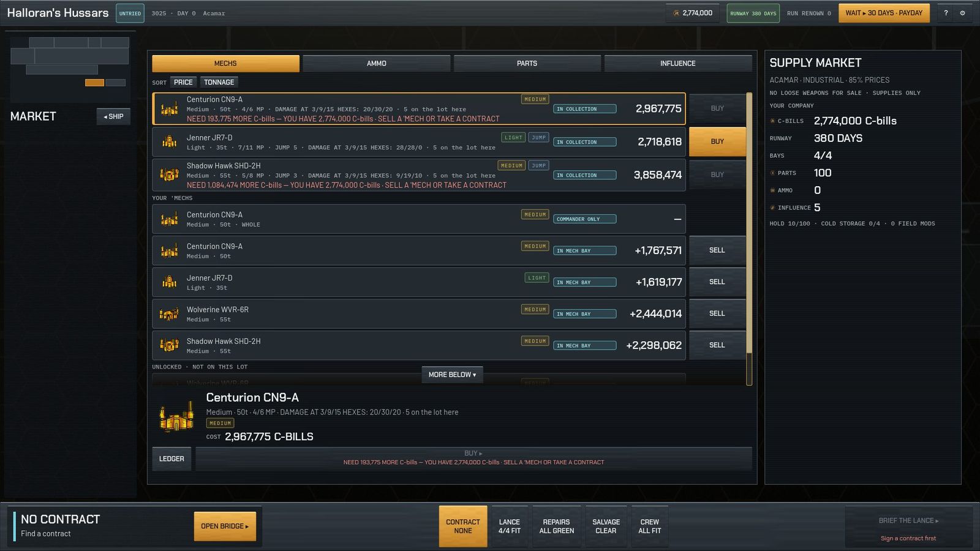Open the Lance 4/4 Fit tile
Screen dimensions: 980x551
509,526
